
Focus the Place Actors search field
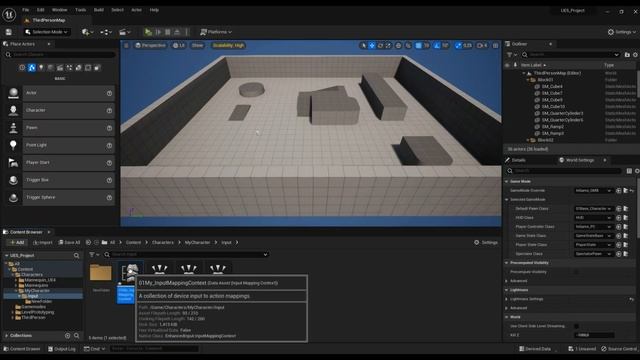(60, 54)
